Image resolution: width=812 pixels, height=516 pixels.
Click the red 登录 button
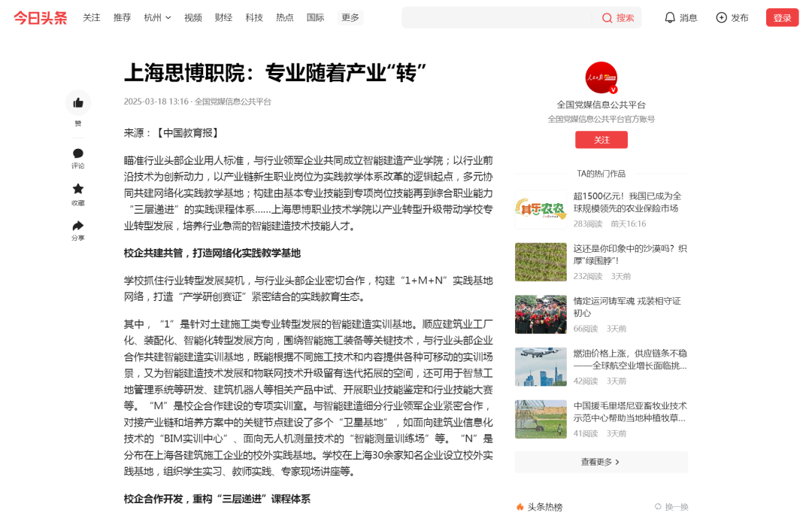pyautogui.click(x=783, y=17)
